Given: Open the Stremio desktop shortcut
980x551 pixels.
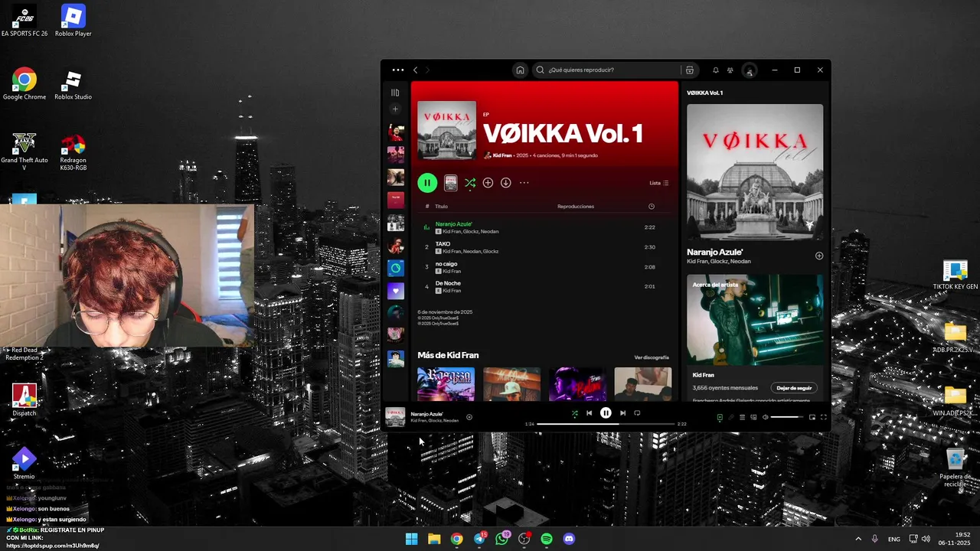Looking at the screenshot, I should pyautogui.click(x=24, y=463).
